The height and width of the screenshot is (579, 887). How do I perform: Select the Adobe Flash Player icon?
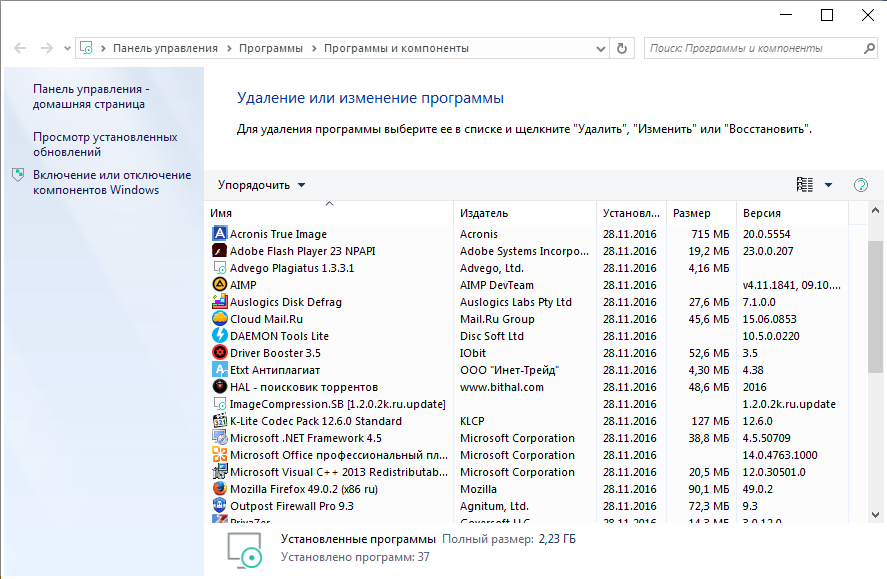[220, 251]
